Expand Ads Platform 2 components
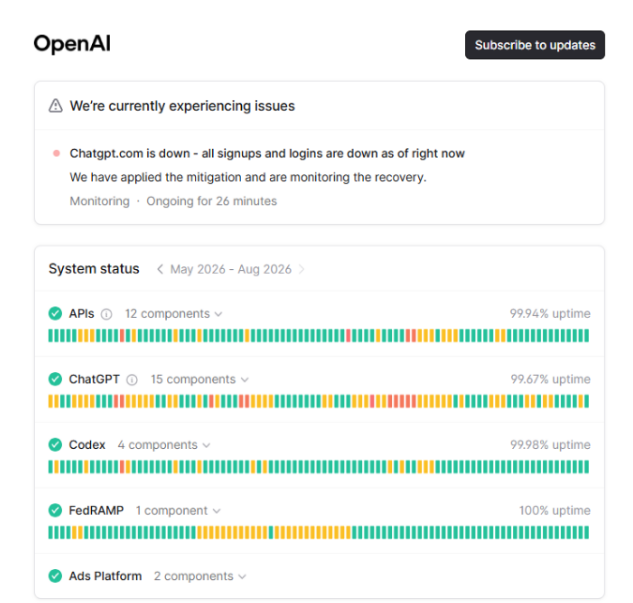 click(x=200, y=576)
